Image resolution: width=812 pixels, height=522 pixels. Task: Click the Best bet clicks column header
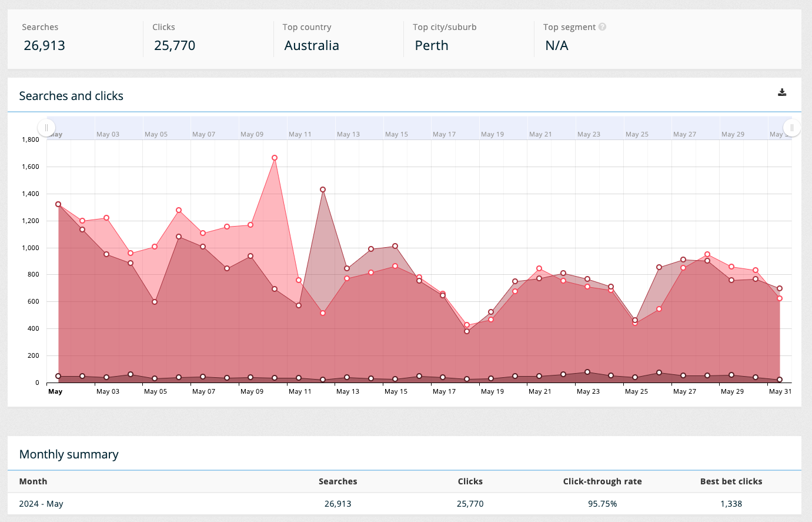[x=731, y=481]
